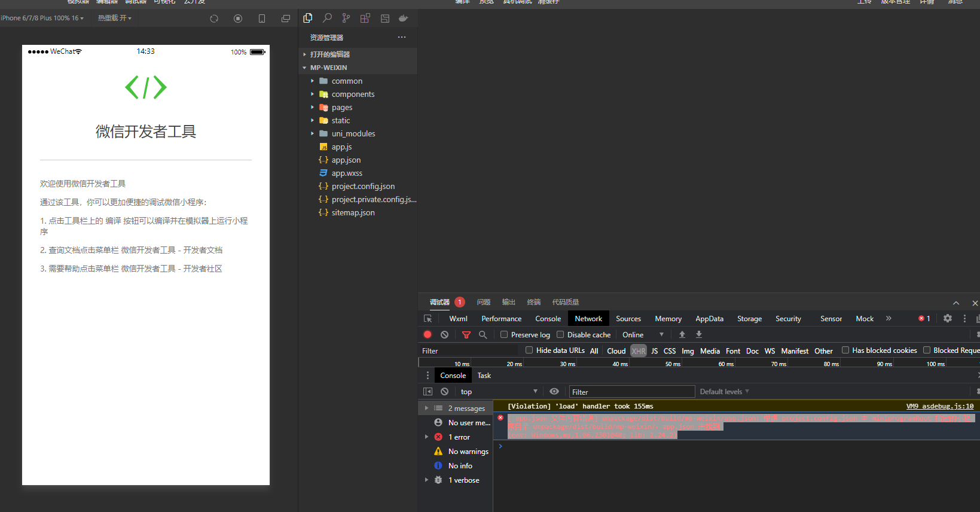Switch to the Sources tab
Screen dimensions: 980x512
tap(628, 319)
